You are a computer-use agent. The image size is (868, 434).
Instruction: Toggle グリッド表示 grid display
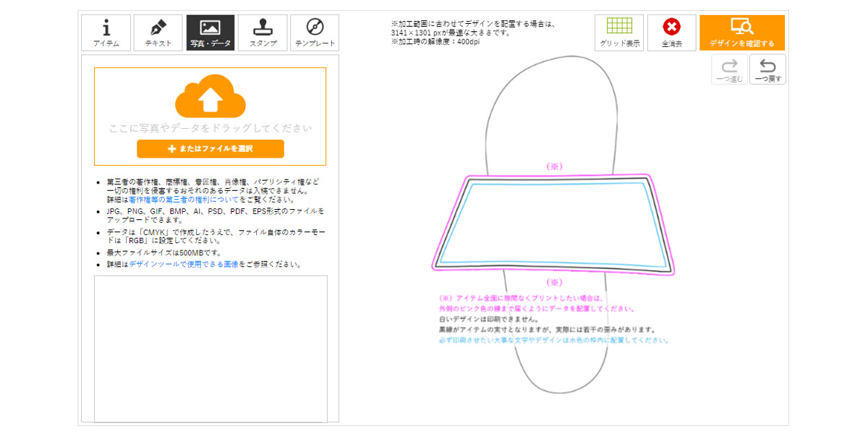pos(619,33)
